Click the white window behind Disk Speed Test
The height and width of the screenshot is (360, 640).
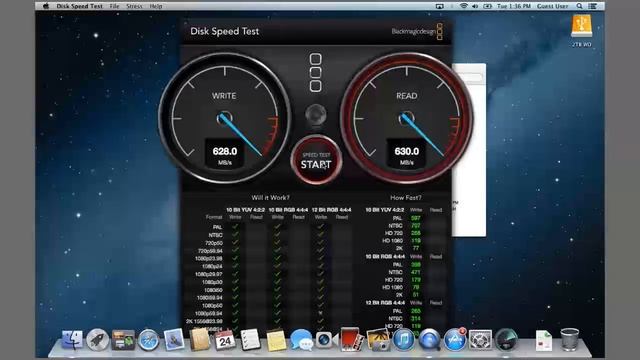click(x=469, y=149)
